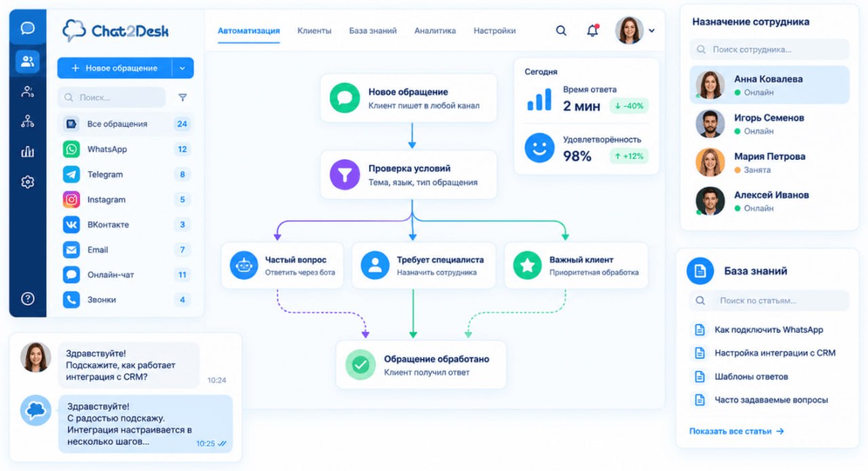Viewport: 868px width, 471px height.
Task: Expand the Новое обращение dropdown arrow
Action: pyautogui.click(x=182, y=68)
